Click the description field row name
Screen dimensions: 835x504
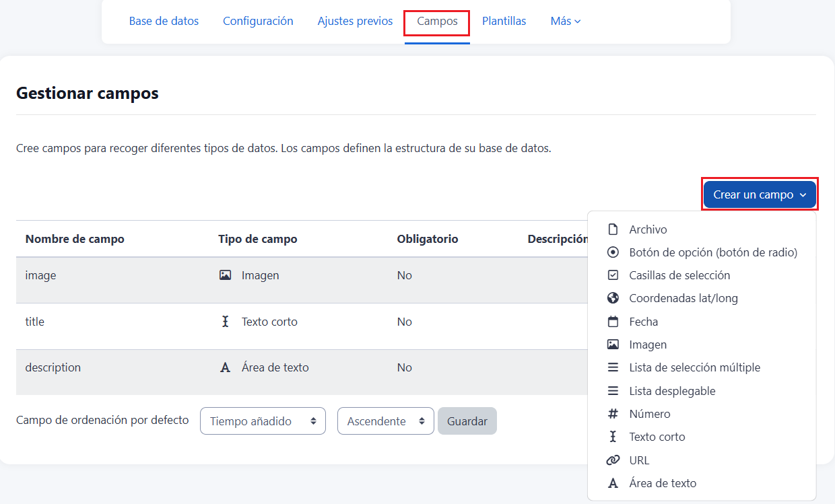tap(53, 367)
